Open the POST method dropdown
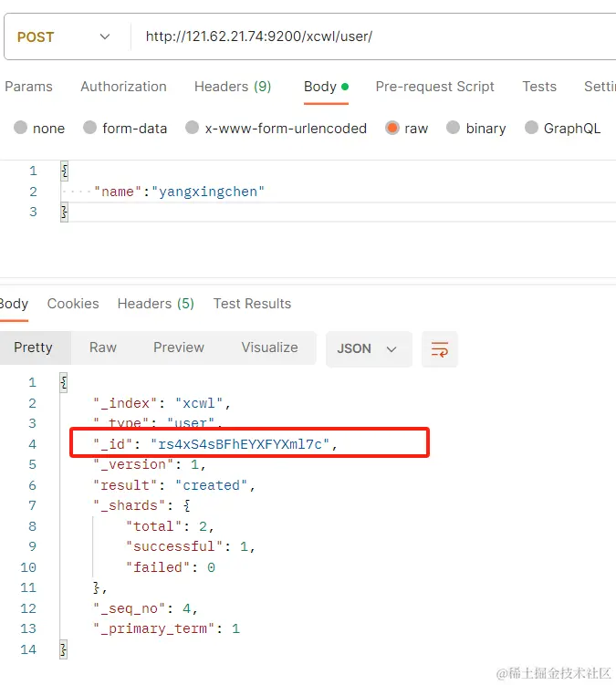The width and height of the screenshot is (616, 685). point(63,36)
